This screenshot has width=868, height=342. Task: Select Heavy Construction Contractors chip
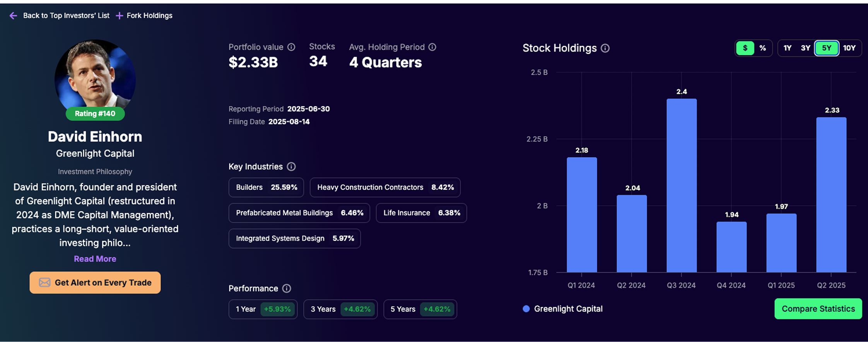385,187
